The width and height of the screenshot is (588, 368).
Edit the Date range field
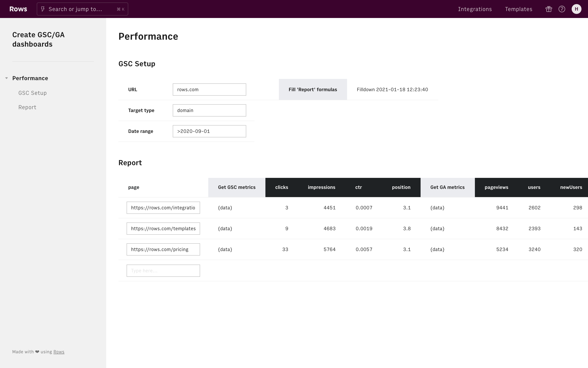pos(209,131)
